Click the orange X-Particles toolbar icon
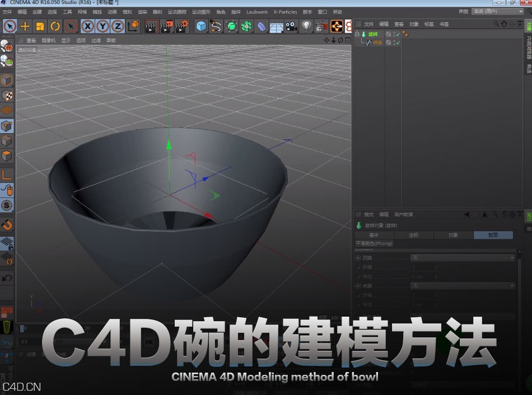532x395 pixels. click(337, 26)
